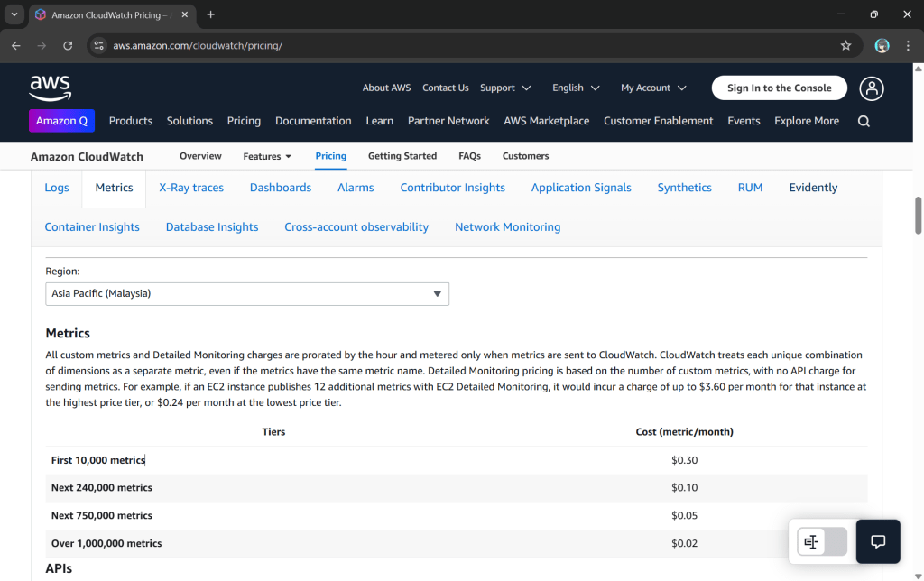Click Sign In to the Console
The image size is (924, 581).
779,88
